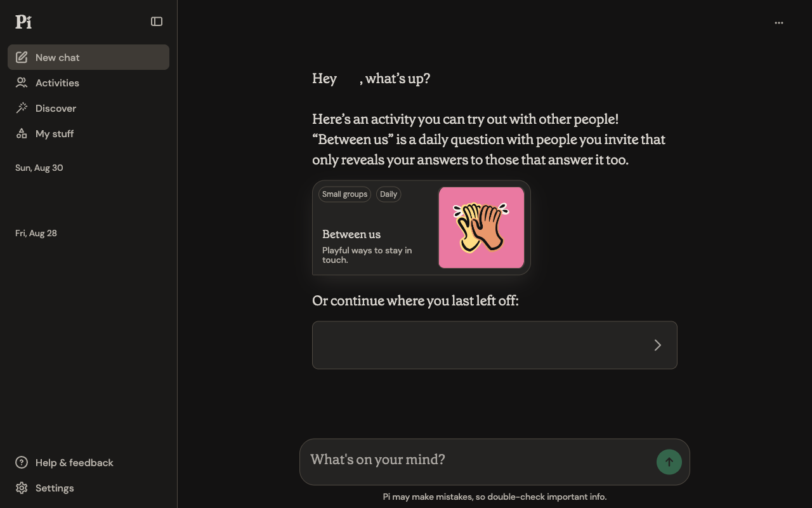Open the Between us activity card
The image size is (812, 508).
pyautogui.click(x=421, y=227)
